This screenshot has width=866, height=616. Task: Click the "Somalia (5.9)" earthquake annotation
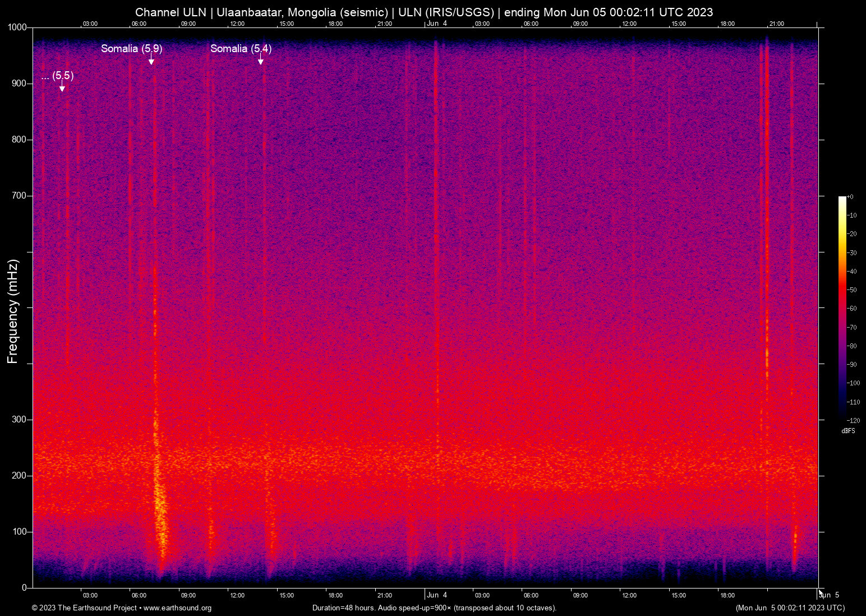(x=131, y=49)
